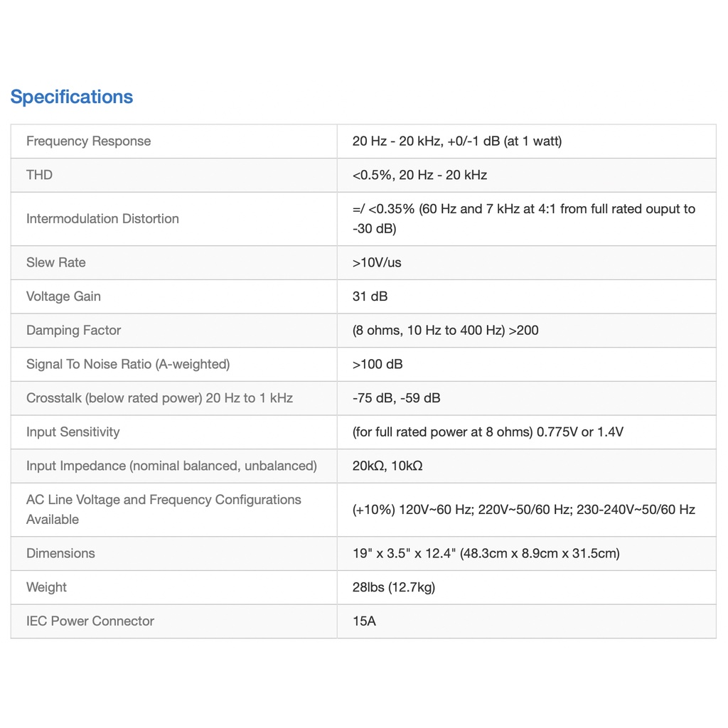Click the THD label cell
Image resolution: width=728 pixels, height=728 pixels.
pyautogui.click(x=39, y=175)
